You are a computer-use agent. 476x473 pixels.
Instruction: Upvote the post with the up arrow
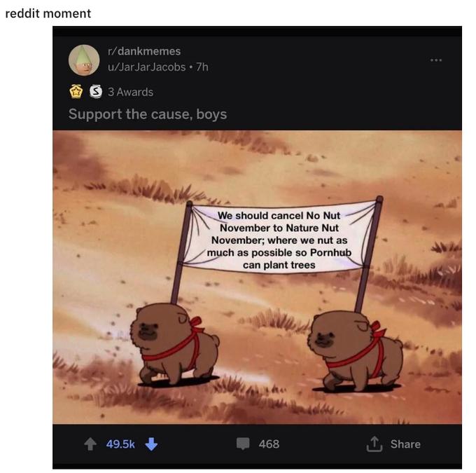(x=90, y=444)
